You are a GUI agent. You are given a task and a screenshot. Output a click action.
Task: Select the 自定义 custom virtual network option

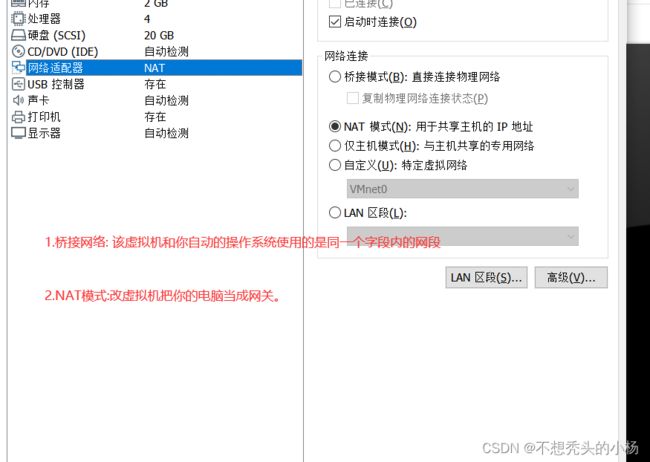click(335, 165)
